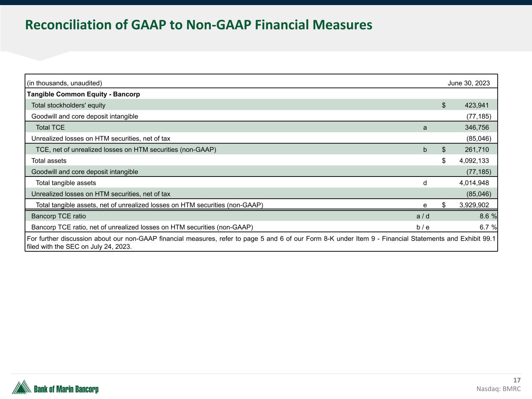Click the June 30, 2023 column header
This screenshot has width=532, height=399.
pyautogui.click(x=468, y=83)
